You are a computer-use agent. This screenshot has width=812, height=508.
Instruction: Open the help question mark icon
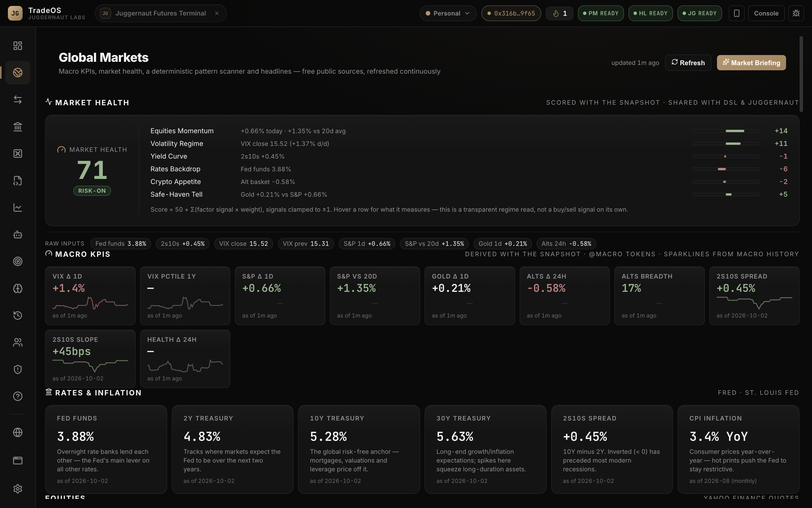17,397
